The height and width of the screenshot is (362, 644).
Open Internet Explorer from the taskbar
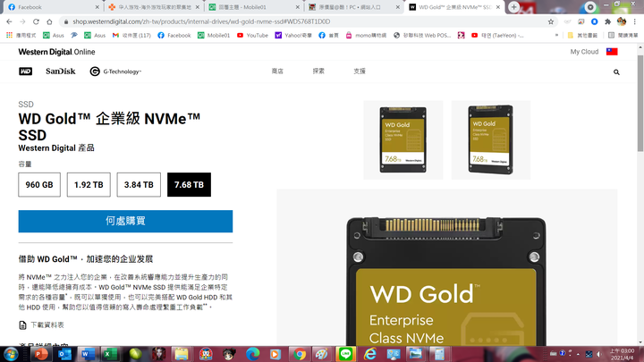pyautogui.click(x=369, y=354)
